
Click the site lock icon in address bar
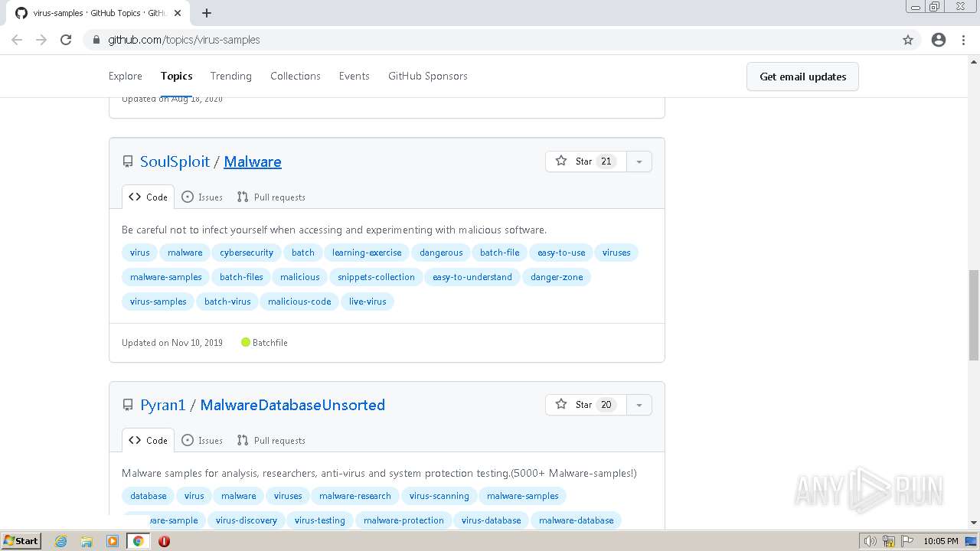click(96, 40)
